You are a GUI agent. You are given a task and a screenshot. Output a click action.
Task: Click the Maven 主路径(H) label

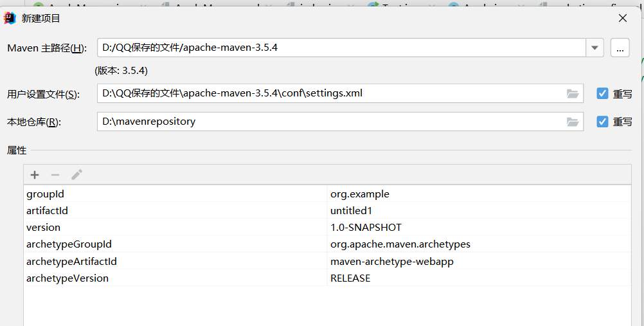pos(47,48)
